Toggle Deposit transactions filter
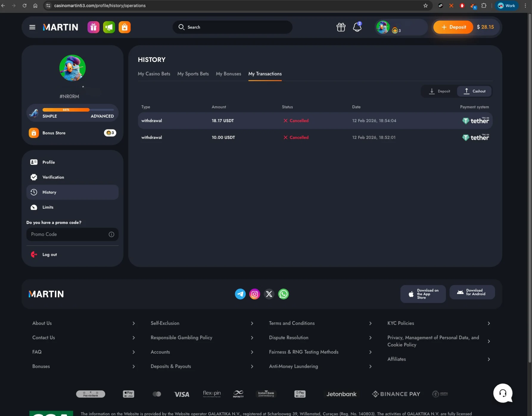This screenshot has width=532, height=416. pos(439,91)
